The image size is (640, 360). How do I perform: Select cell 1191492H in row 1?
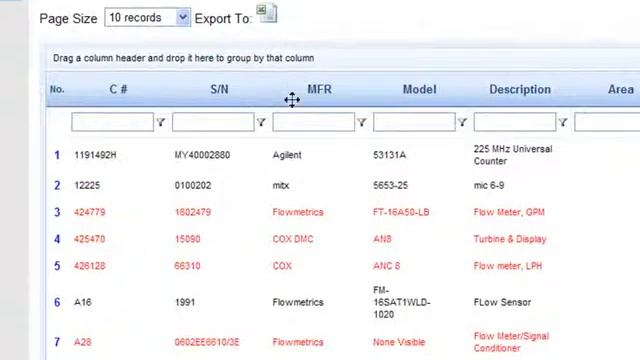95,155
